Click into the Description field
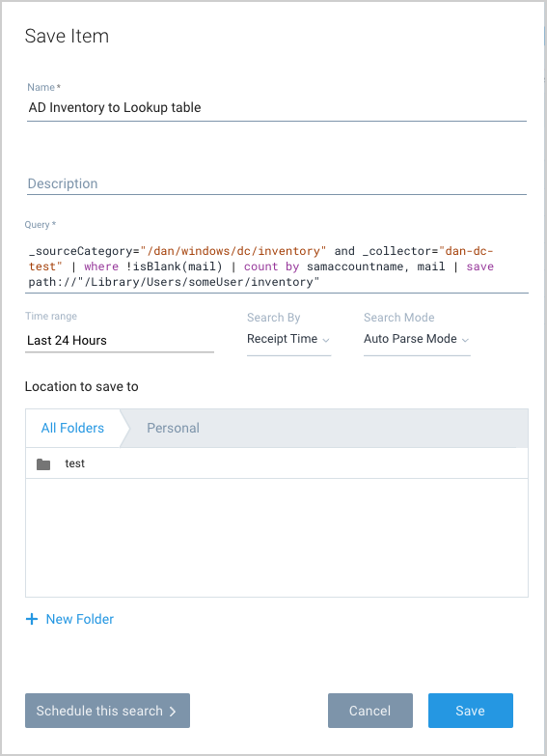The width and height of the screenshot is (547, 756). [x=277, y=183]
